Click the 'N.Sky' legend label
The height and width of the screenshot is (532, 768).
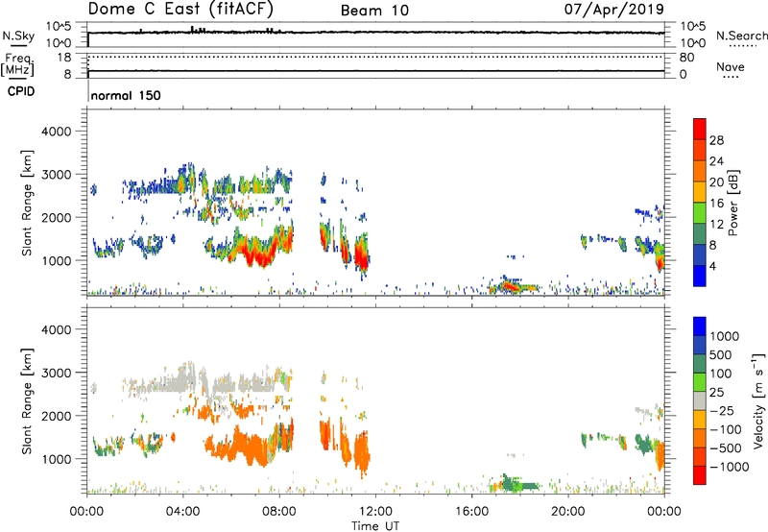(x=18, y=36)
